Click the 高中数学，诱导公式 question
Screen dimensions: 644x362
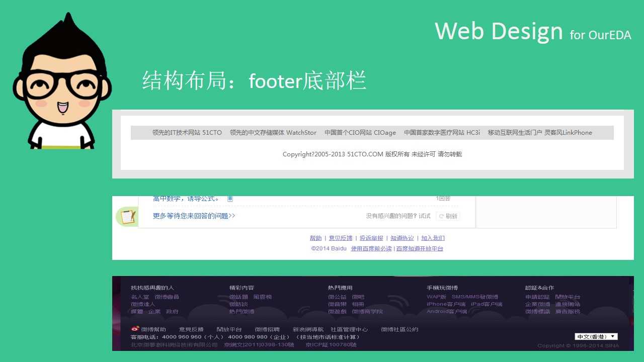pyautogui.click(x=186, y=199)
